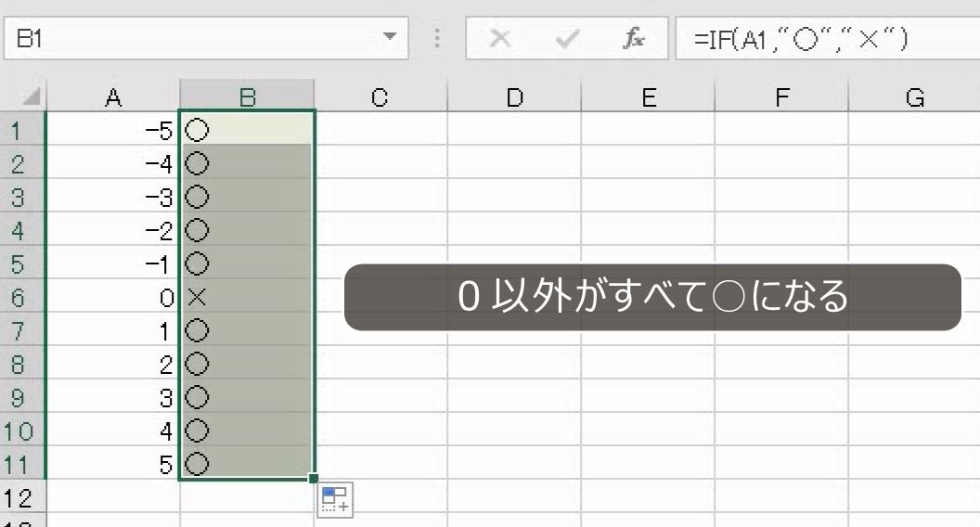Click cell B7 circle next to 1
Viewport: 980px width, 527px height.
pos(248,328)
